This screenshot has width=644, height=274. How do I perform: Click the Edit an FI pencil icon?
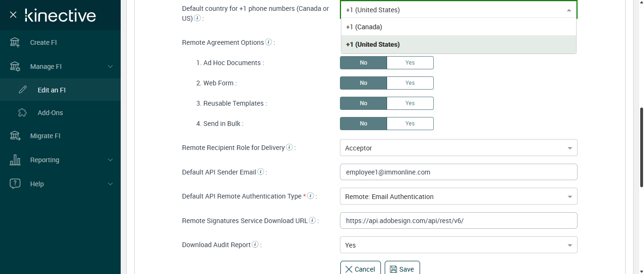click(x=23, y=90)
